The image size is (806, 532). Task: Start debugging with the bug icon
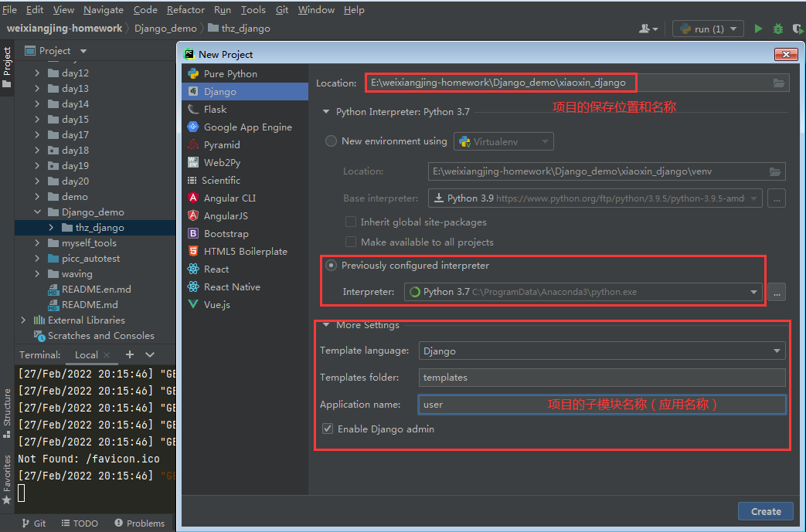pos(778,29)
